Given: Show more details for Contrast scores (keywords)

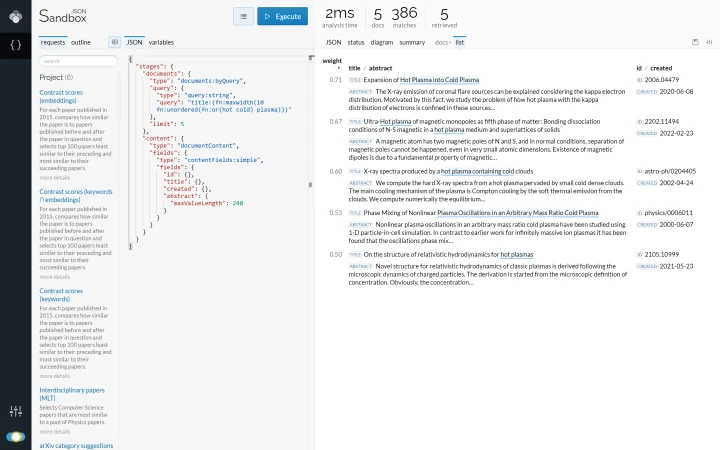Looking at the screenshot, I should 55,376.
